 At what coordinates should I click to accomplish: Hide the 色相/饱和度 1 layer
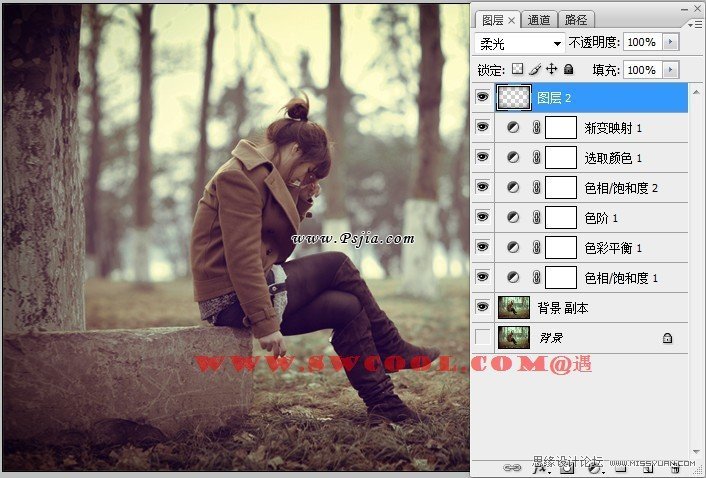(x=482, y=277)
